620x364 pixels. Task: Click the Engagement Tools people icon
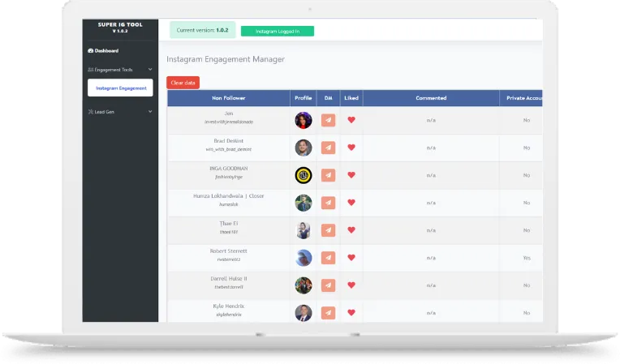coord(91,70)
